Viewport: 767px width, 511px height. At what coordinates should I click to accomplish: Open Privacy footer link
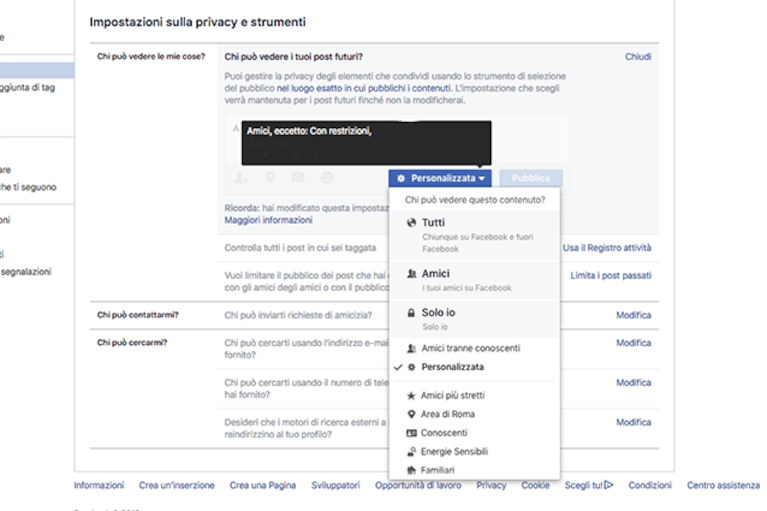(x=491, y=485)
